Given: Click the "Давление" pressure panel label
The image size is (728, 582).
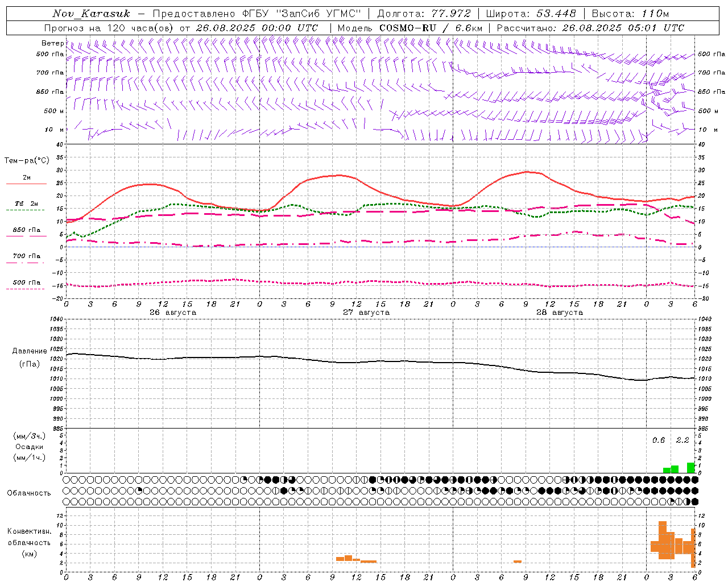Looking at the screenshot, I should pyautogui.click(x=30, y=351).
